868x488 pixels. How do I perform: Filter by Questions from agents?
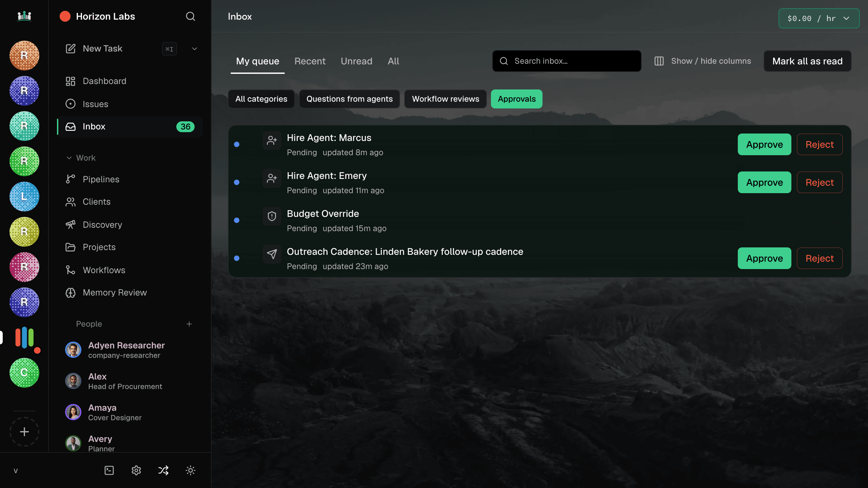click(350, 99)
